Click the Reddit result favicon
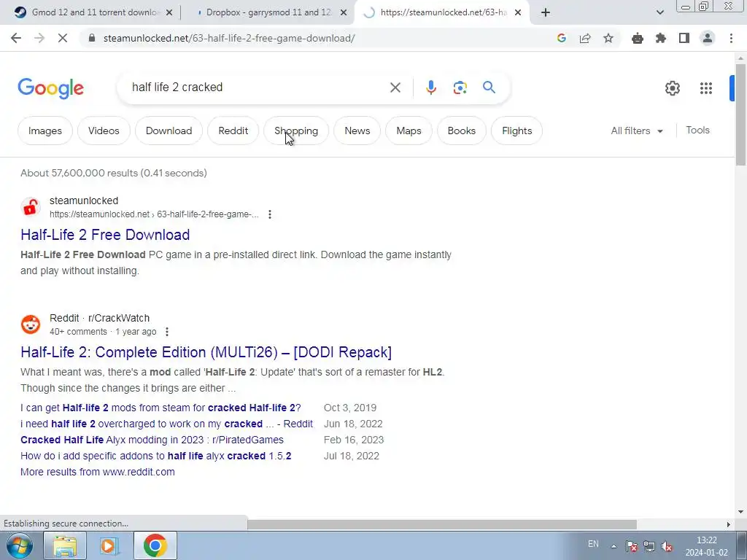The image size is (747, 560). pyautogui.click(x=31, y=324)
